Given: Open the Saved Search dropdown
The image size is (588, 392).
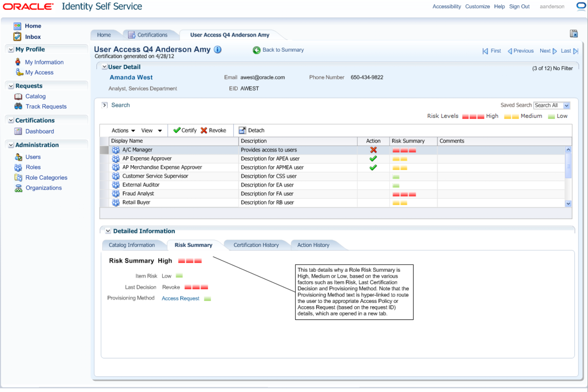Looking at the screenshot, I should click(x=567, y=106).
